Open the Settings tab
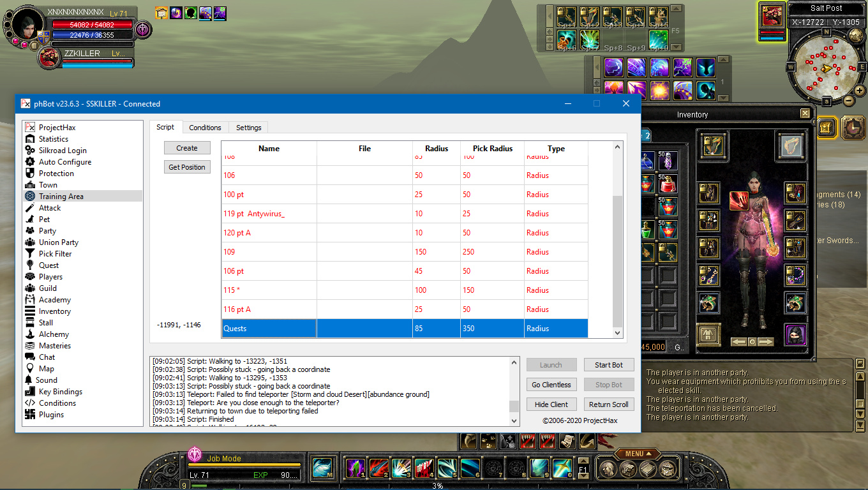 [x=248, y=128]
